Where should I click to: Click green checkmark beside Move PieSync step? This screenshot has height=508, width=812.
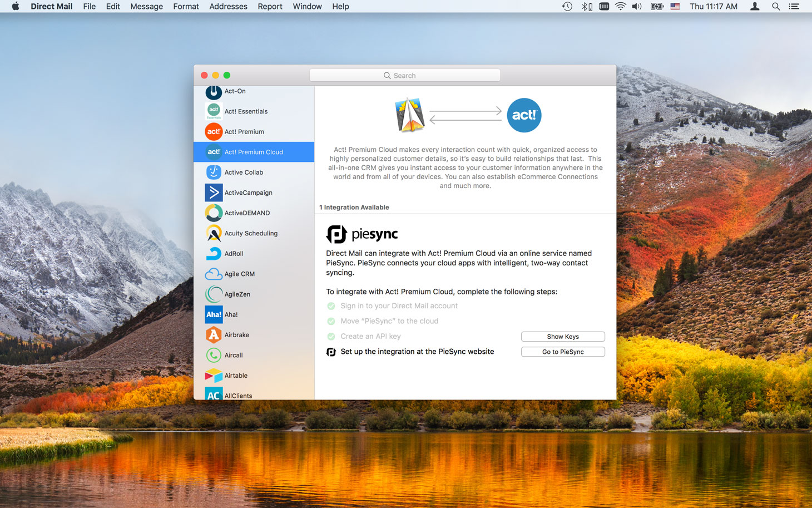coord(331,321)
